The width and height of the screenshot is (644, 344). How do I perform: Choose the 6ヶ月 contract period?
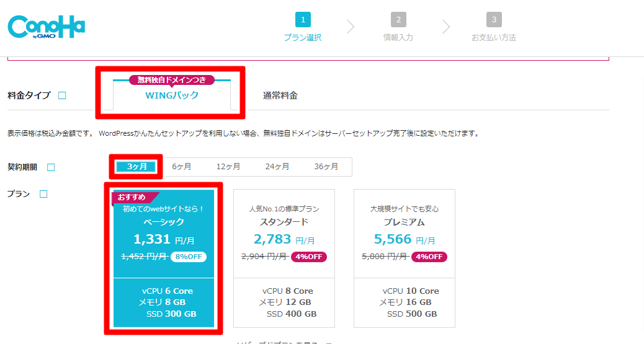(x=182, y=167)
